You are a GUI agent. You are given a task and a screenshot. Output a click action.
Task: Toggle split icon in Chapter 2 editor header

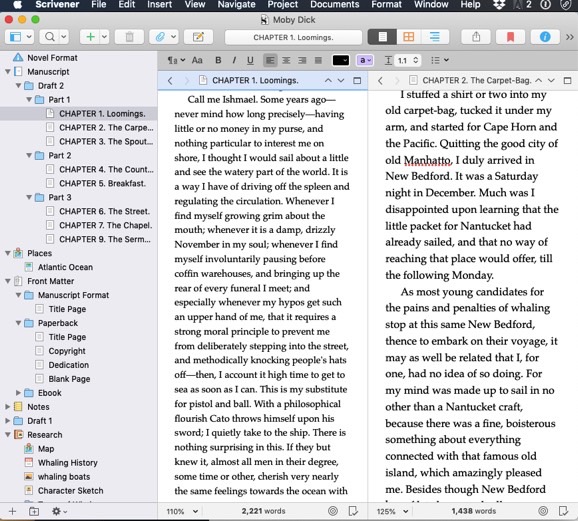567,80
